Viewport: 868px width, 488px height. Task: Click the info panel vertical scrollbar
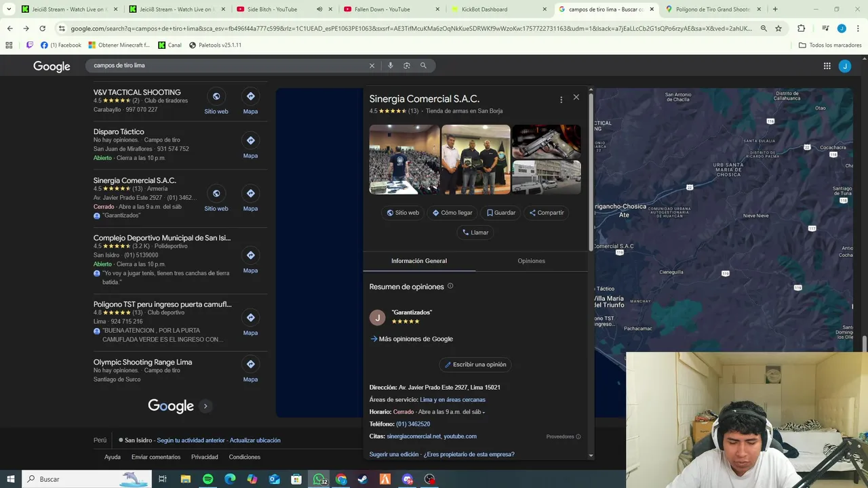(x=591, y=174)
